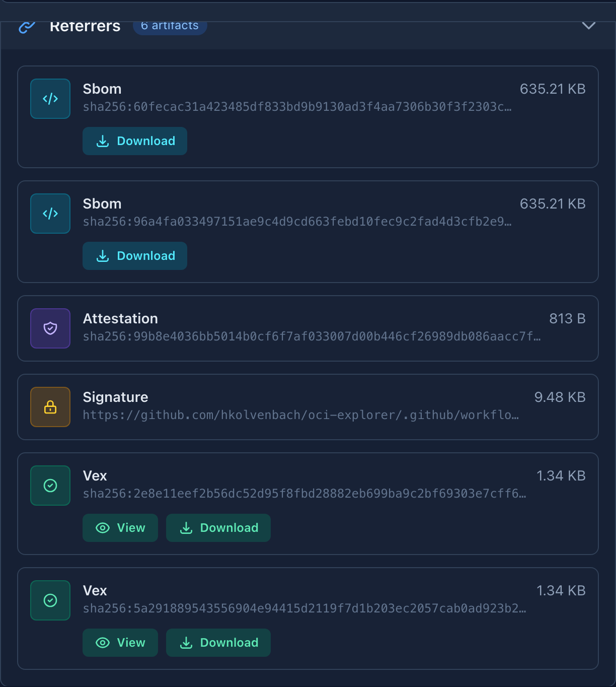The height and width of the screenshot is (687, 616).
Task: Click 635.21 KB size of Sbom sha256:96a4fa03
Action: pos(553,204)
